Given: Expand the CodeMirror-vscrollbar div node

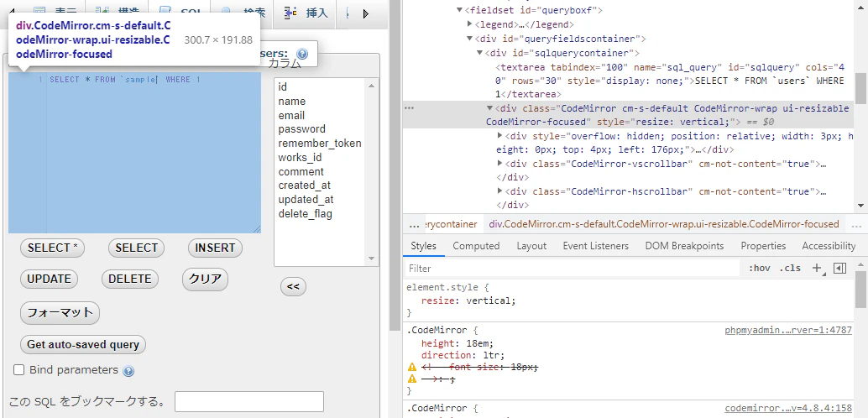Looking at the screenshot, I should click(x=499, y=164).
